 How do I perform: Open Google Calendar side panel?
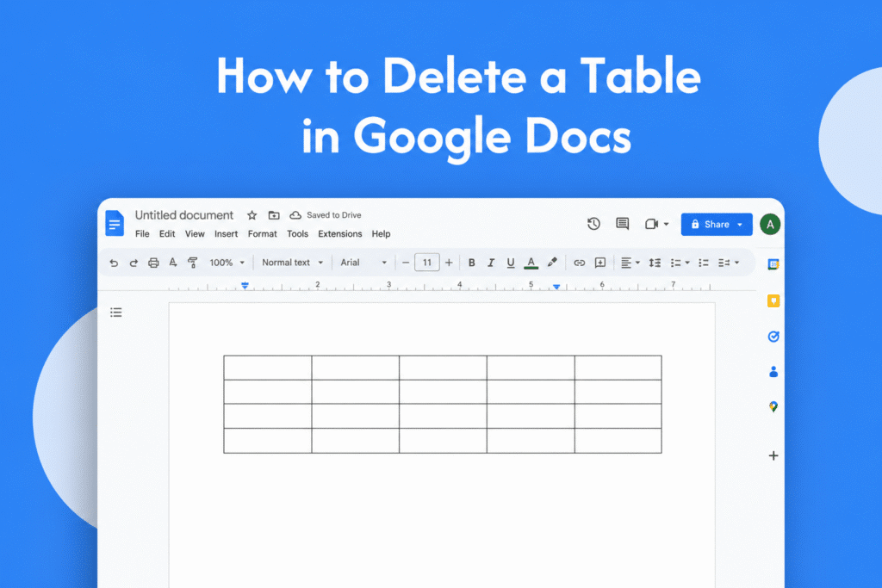[x=773, y=264]
